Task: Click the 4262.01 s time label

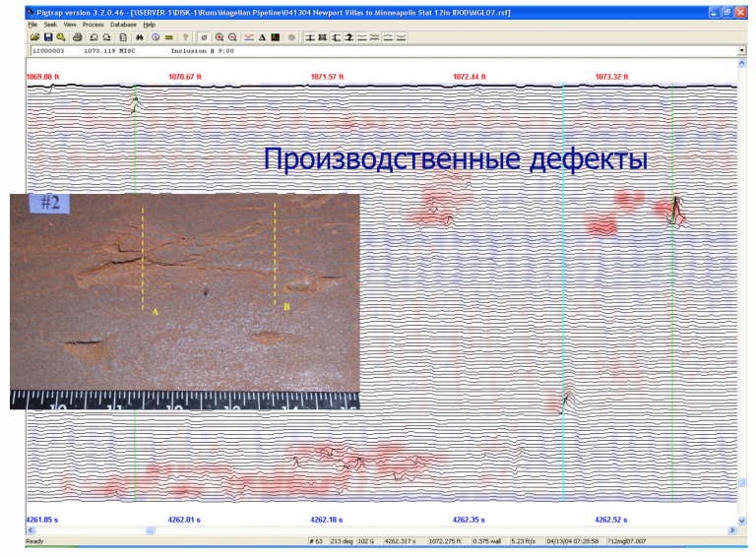Action: [184, 520]
